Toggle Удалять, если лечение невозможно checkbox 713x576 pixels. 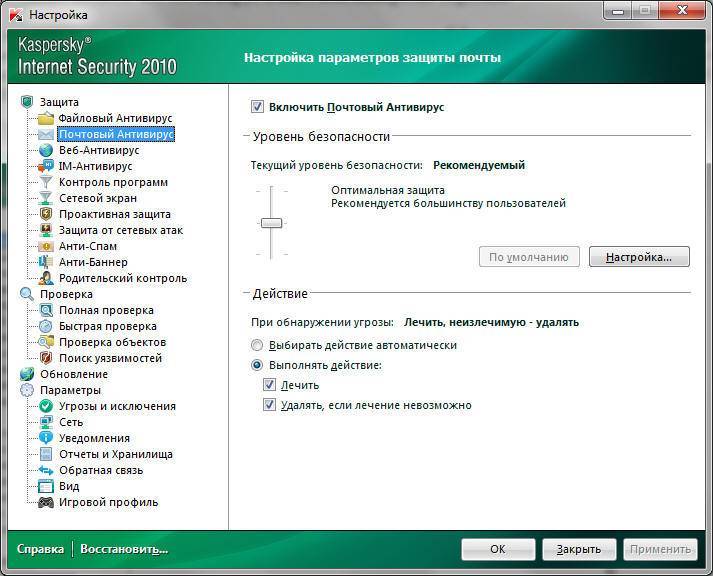269,405
